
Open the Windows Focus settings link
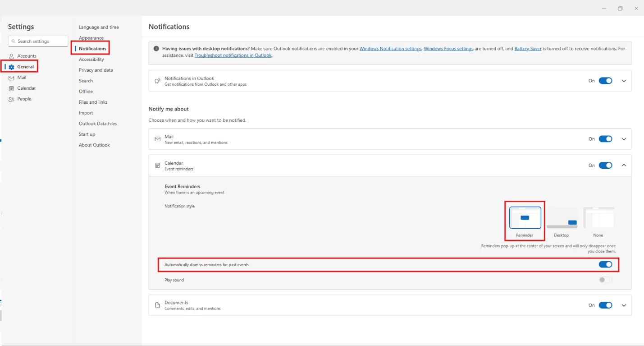pos(448,49)
